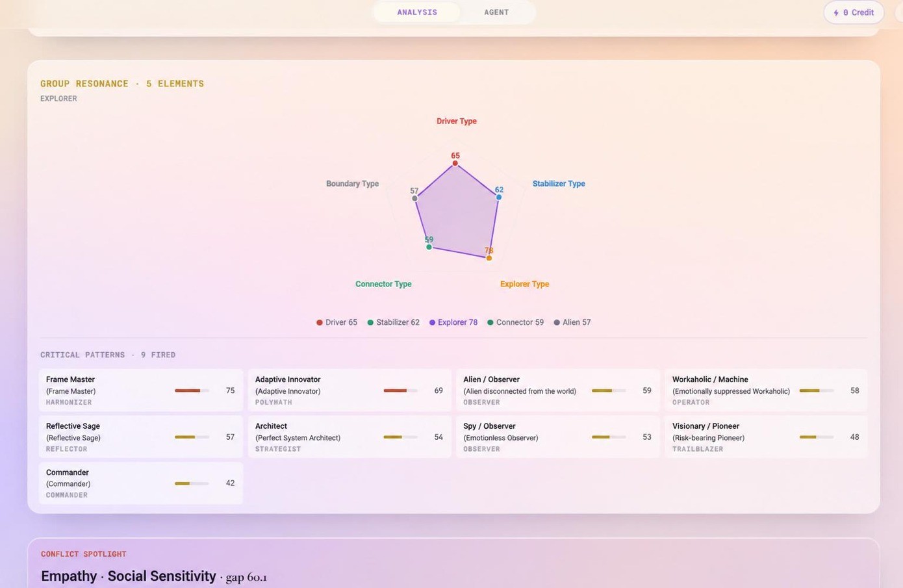Click the red Driver point on radar

coord(455,163)
